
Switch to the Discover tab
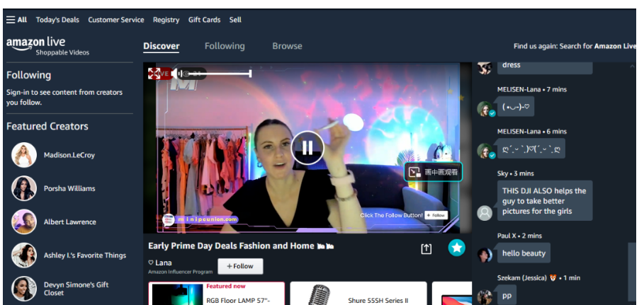click(x=161, y=47)
